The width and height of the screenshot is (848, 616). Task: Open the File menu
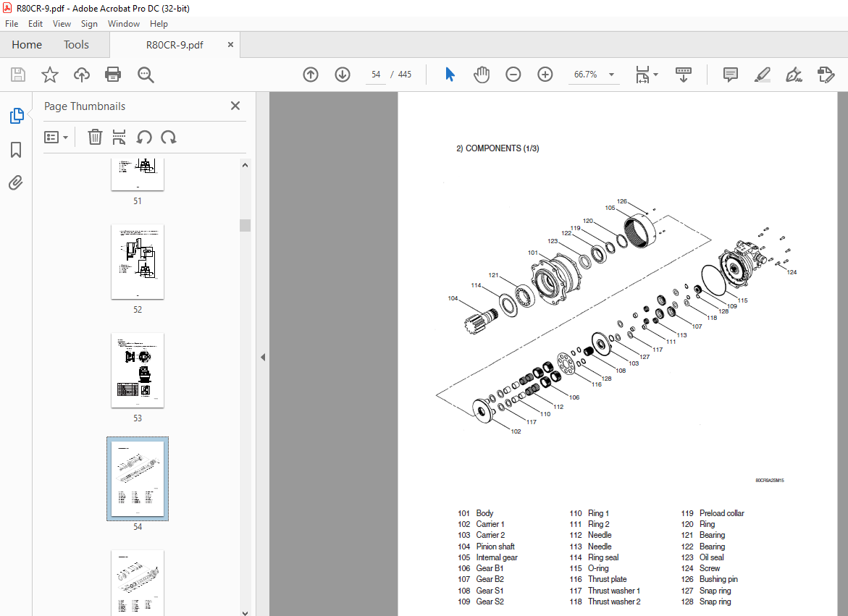pos(12,24)
